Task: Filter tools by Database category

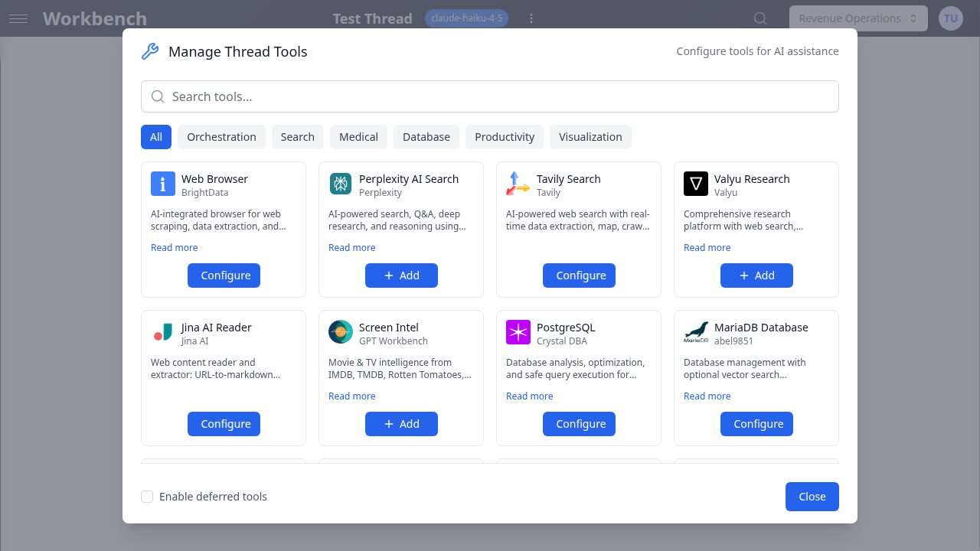Action: click(x=426, y=137)
